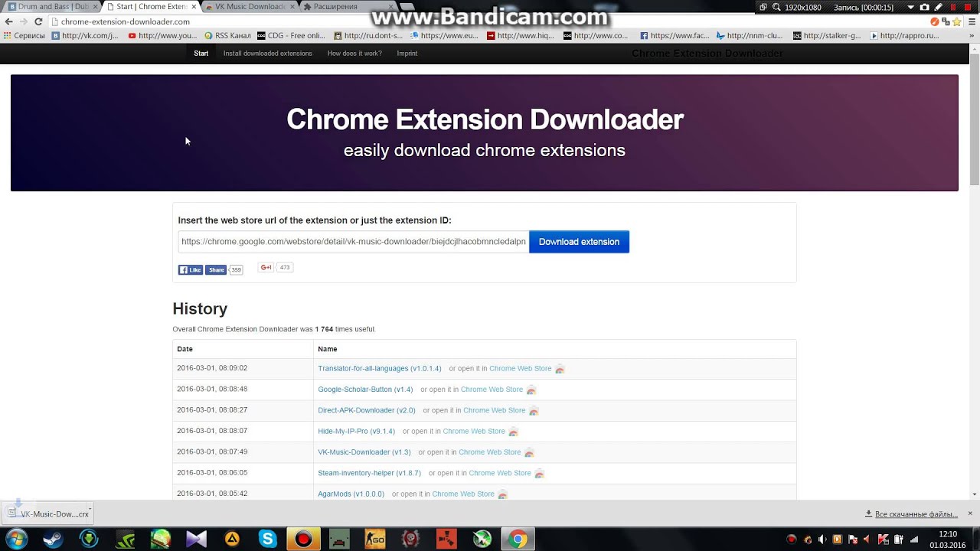Open the Visual Studio purple taskbar icon
The height and width of the screenshot is (551, 980).
click(x=196, y=539)
